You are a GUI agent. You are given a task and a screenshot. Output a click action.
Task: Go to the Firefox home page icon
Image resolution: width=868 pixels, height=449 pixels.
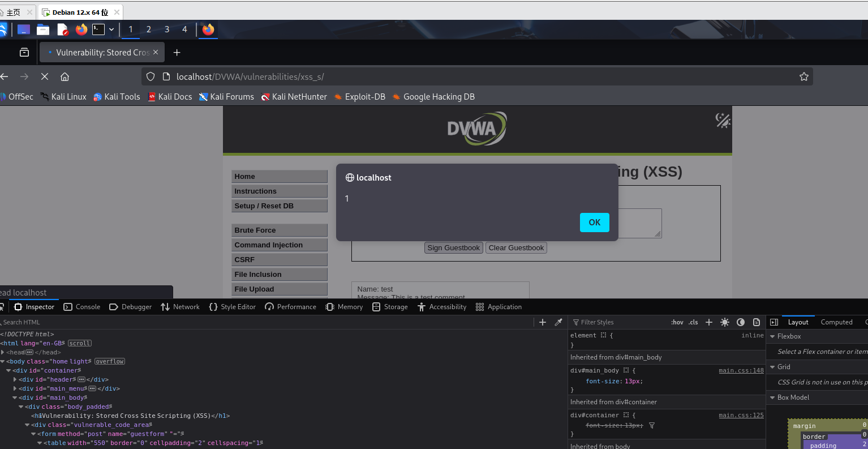[65, 76]
